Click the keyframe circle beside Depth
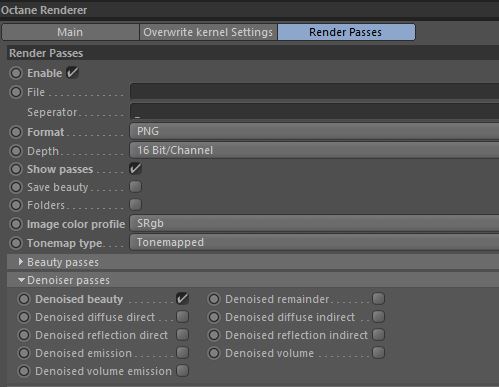This screenshot has height=387, width=499. [x=16, y=151]
